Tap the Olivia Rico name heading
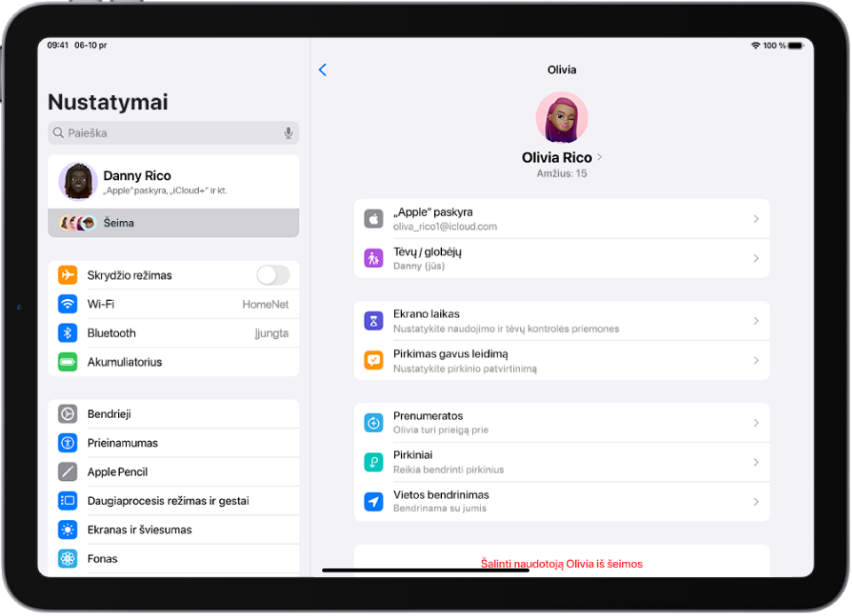The image size is (852, 616). (557, 157)
